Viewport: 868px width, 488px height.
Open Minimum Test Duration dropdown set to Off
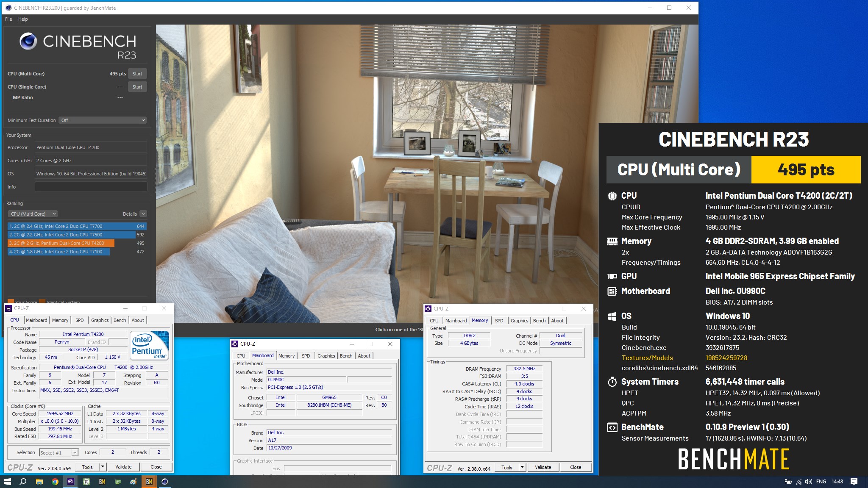pyautogui.click(x=103, y=120)
